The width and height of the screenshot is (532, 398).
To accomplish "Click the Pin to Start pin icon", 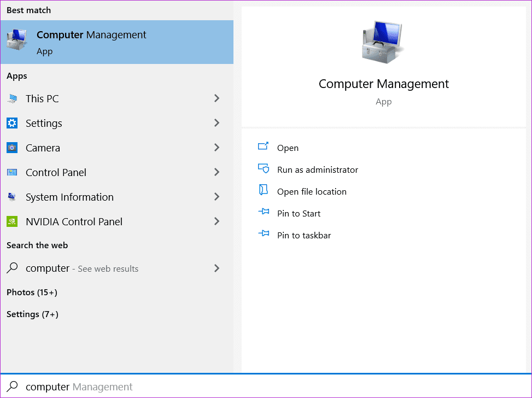I will point(264,212).
